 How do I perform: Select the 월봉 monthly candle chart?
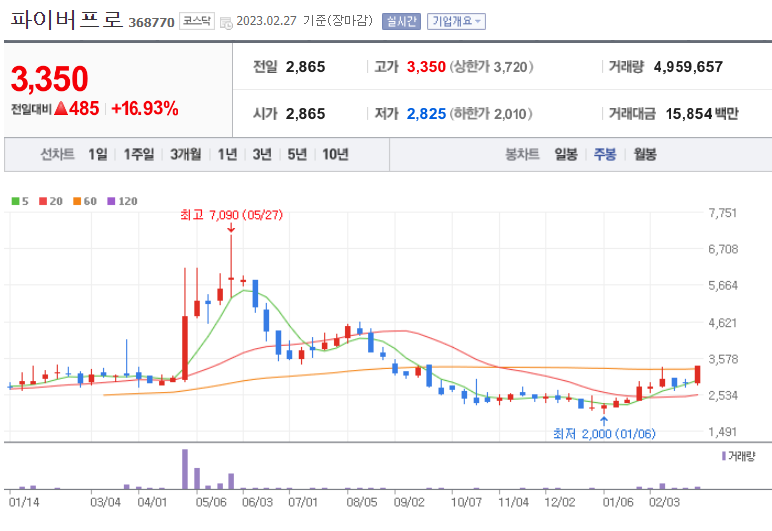[x=645, y=155]
